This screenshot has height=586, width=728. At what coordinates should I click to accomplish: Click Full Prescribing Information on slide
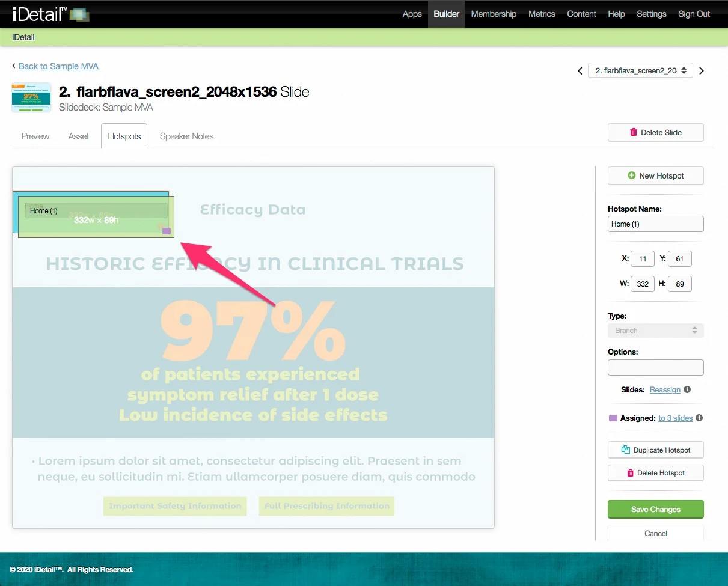(x=326, y=506)
